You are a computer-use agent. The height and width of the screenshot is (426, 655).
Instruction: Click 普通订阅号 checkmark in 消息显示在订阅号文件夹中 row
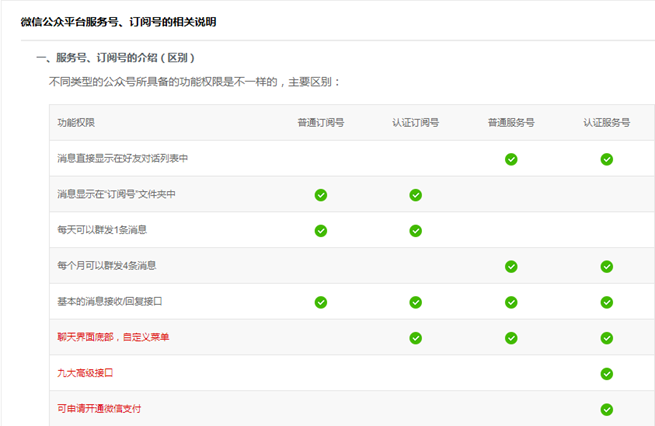321,195
